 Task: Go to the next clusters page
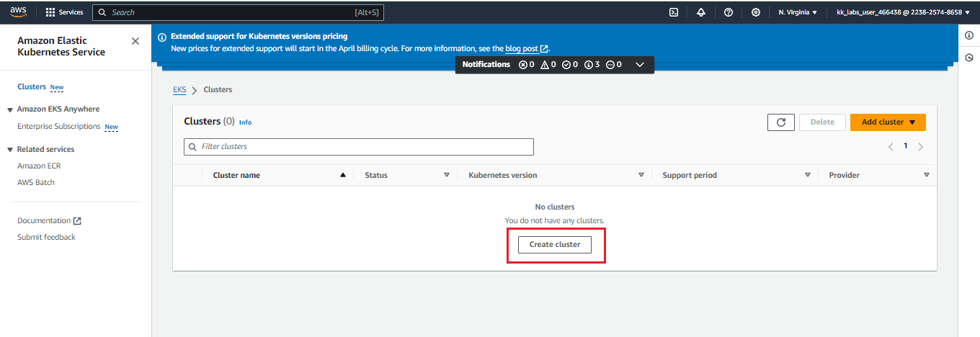point(921,147)
